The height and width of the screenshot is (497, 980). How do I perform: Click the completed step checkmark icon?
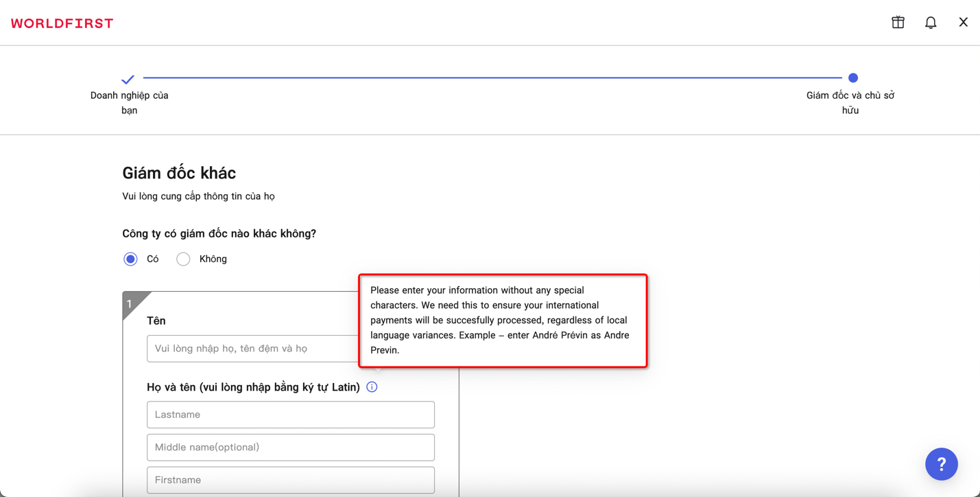pyautogui.click(x=128, y=80)
